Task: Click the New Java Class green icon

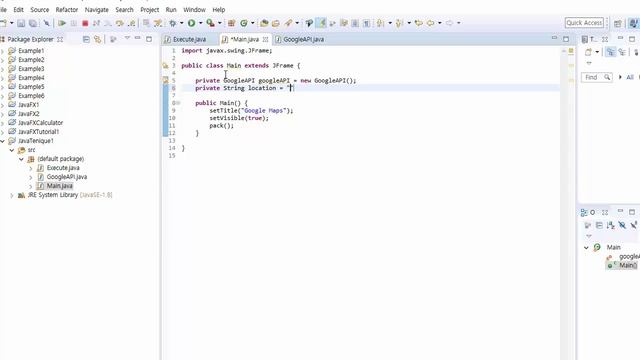Action: click(x=244, y=23)
